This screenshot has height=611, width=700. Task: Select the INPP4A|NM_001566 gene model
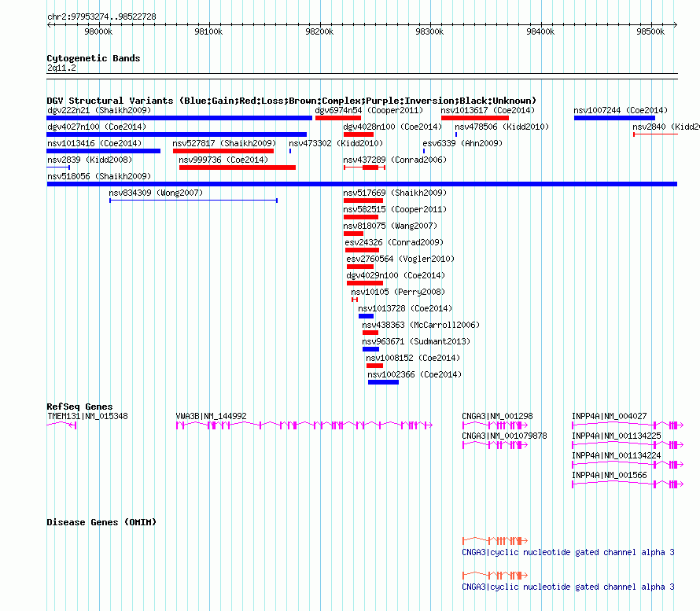(628, 484)
